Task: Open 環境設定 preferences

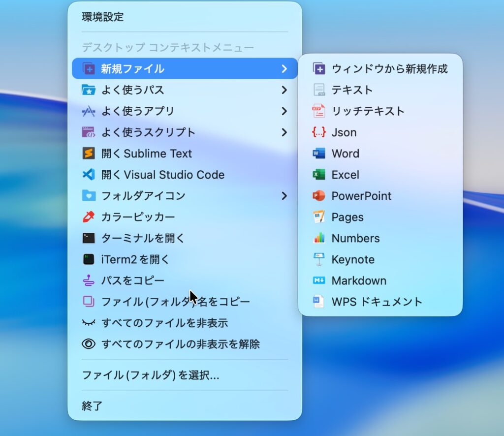Action: (x=103, y=17)
